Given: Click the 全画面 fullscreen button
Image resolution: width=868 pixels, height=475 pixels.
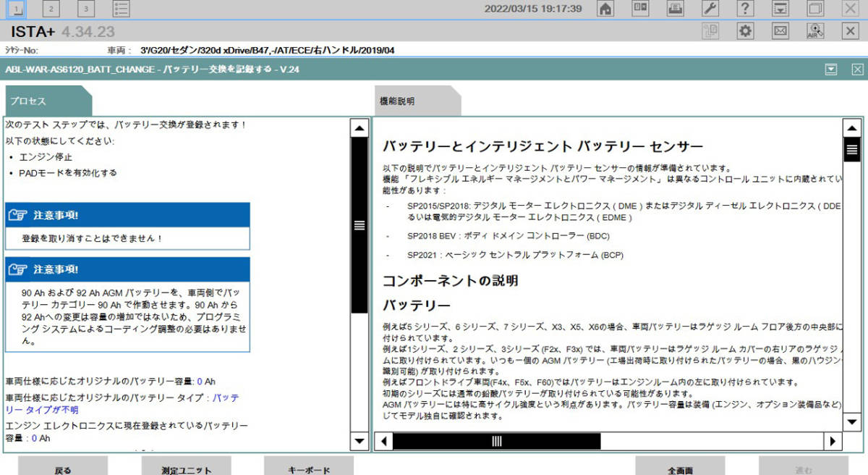Looking at the screenshot, I should coord(680,468).
